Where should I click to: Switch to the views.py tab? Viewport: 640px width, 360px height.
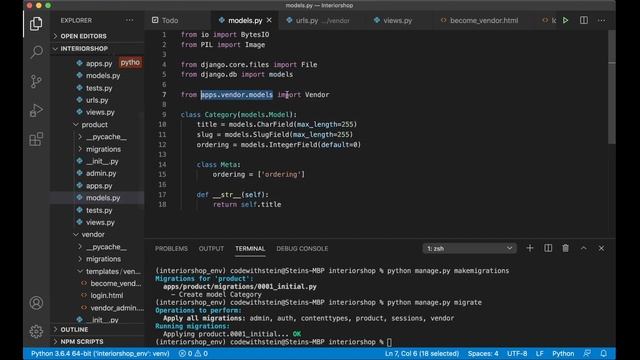point(393,20)
